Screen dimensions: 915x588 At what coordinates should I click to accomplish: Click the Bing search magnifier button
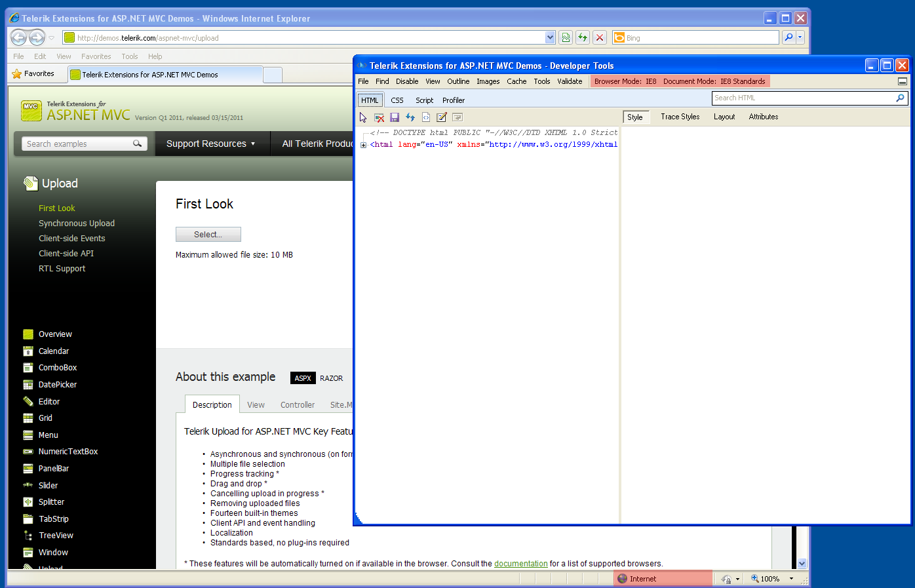[788, 37]
